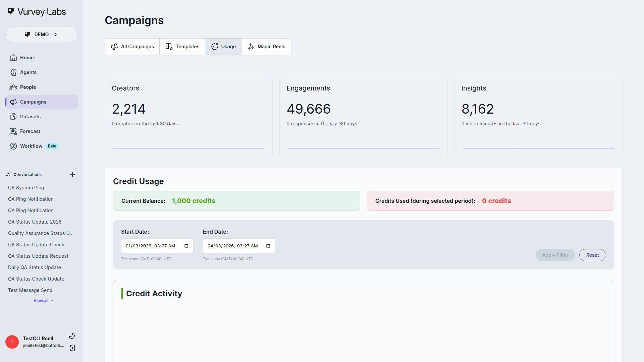Open the Start Date calendar picker
The width and height of the screenshot is (644, 362).
tap(186, 246)
